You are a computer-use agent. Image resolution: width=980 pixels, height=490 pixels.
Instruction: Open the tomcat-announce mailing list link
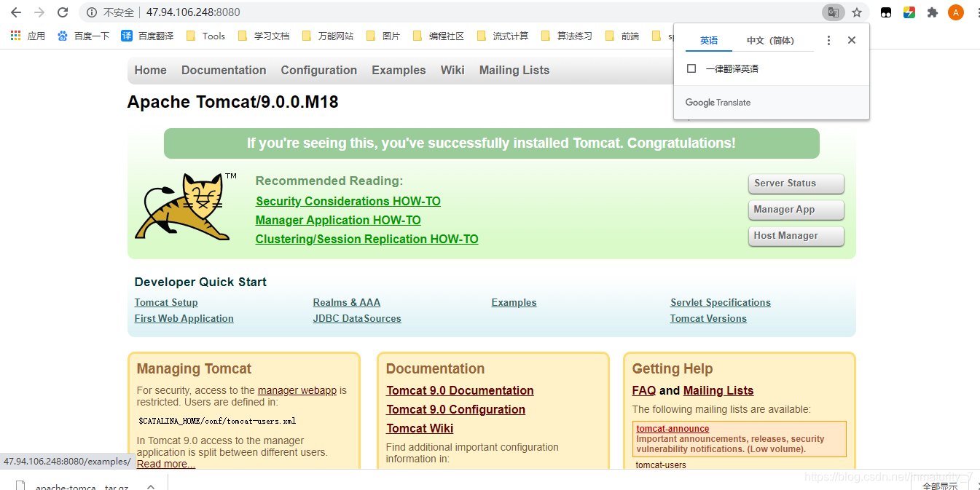click(x=673, y=429)
